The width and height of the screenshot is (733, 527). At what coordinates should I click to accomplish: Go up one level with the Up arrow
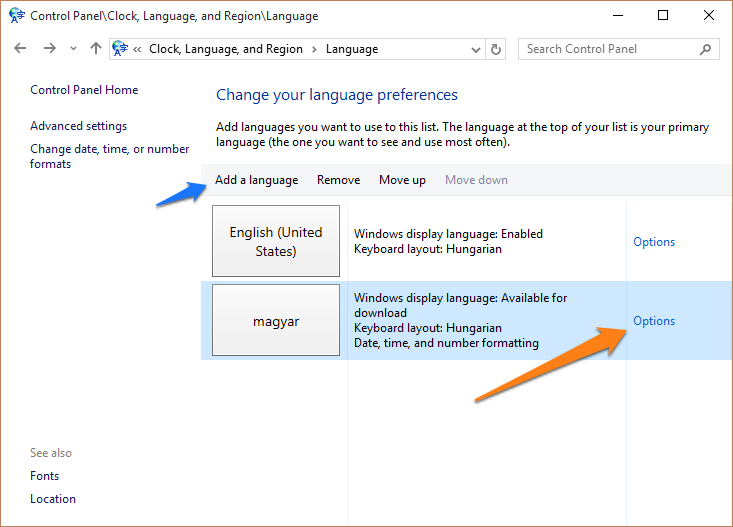click(x=96, y=48)
